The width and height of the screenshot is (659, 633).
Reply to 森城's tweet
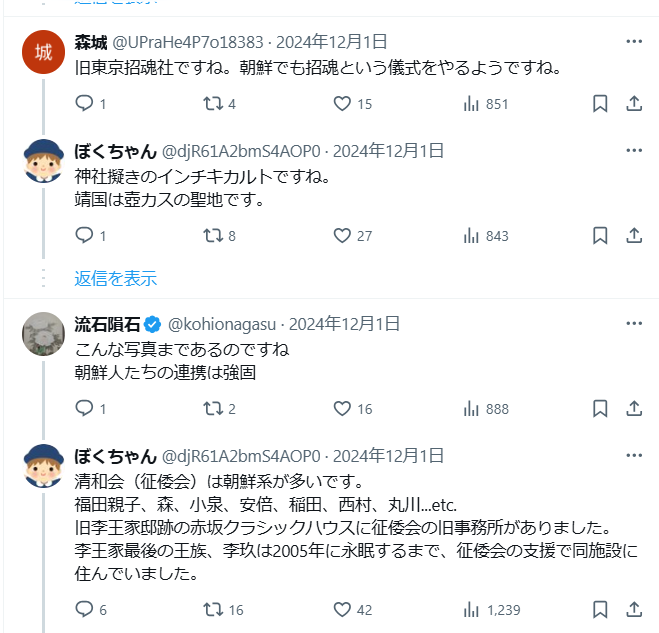coord(84,104)
